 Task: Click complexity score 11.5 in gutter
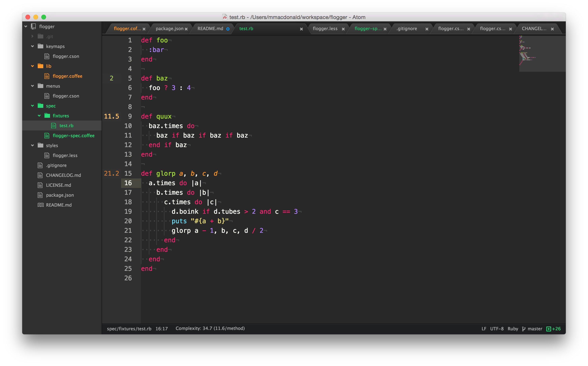pyautogui.click(x=112, y=116)
